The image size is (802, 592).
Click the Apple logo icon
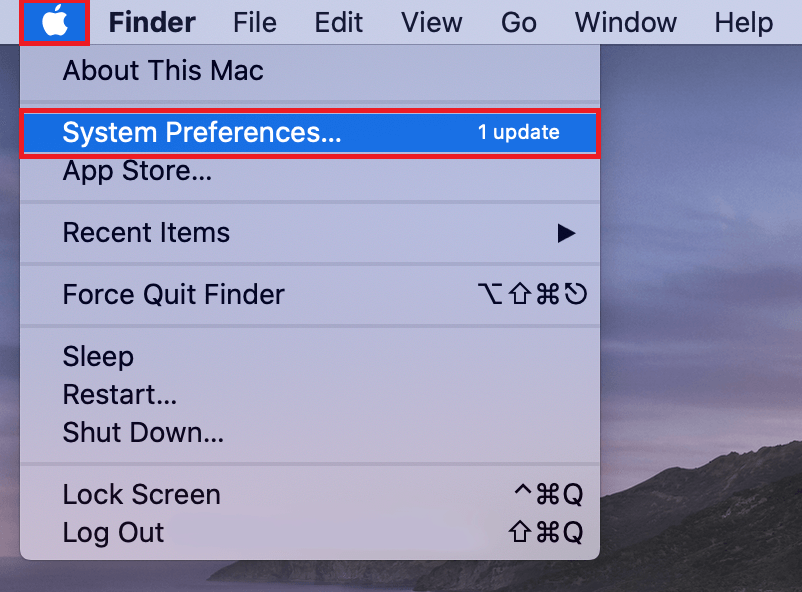click(x=54, y=22)
